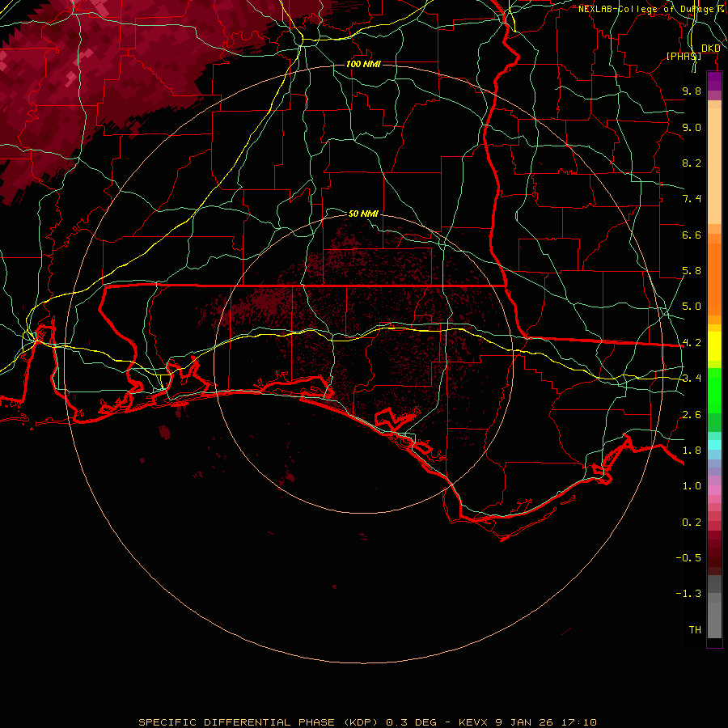Pick the cyan color band on scale
The width and height of the screenshot is (728, 728).
click(x=714, y=444)
